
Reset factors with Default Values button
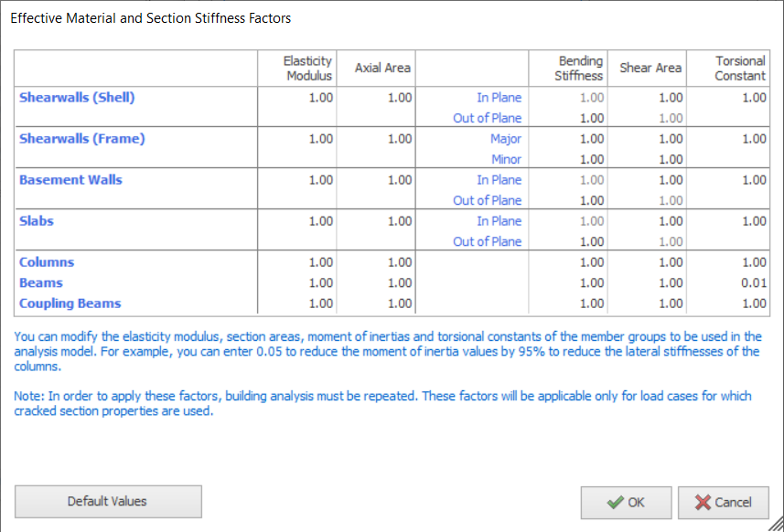108,501
